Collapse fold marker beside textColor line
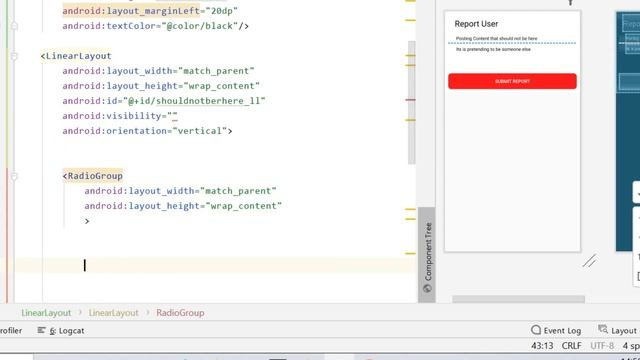 (14, 26)
